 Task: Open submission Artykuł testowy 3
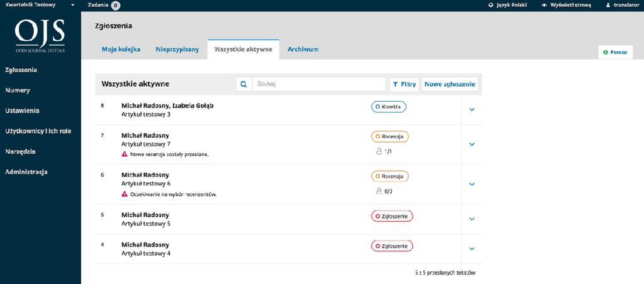pos(146,114)
